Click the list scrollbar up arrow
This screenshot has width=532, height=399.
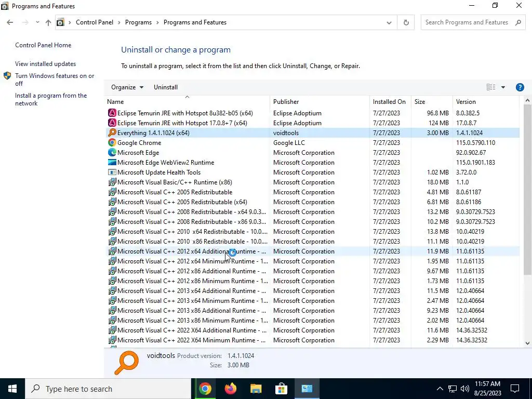point(527,100)
